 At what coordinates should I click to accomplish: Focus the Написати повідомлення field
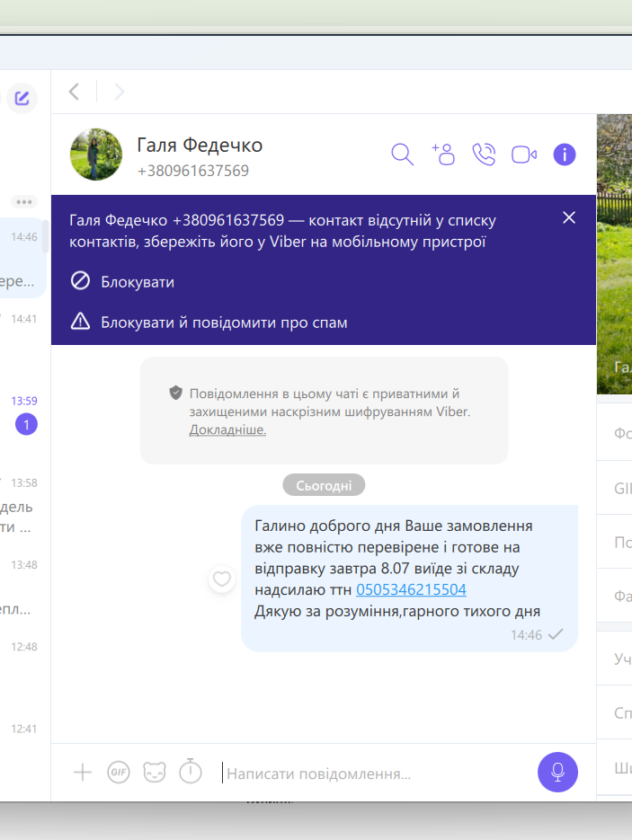[375, 774]
